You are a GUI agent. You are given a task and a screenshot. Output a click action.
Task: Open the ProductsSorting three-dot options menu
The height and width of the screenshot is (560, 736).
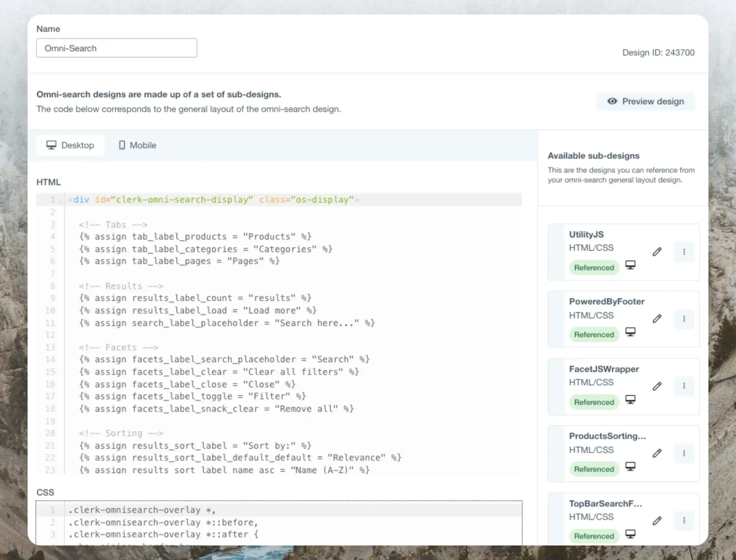click(x=684, y=453)
